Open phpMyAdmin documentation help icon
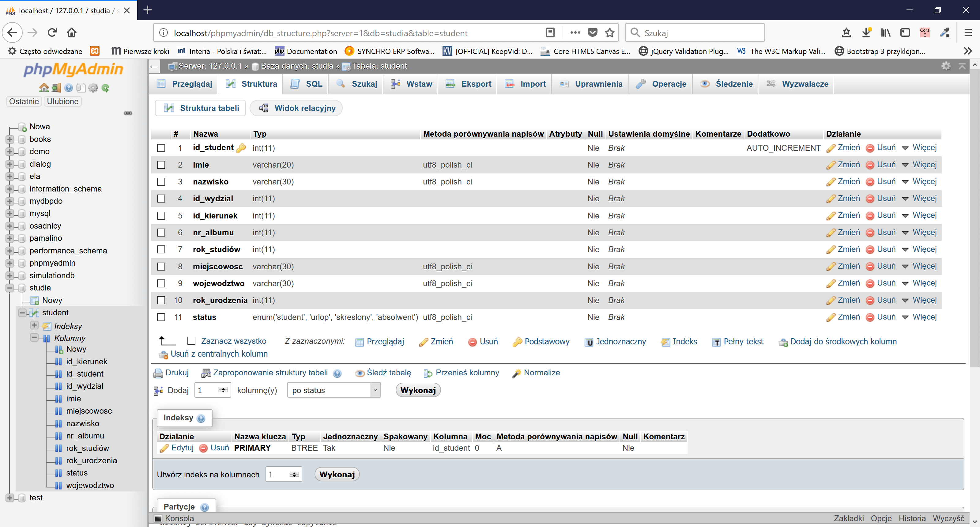This screenshot has width=980, height=527. (69, 88)
